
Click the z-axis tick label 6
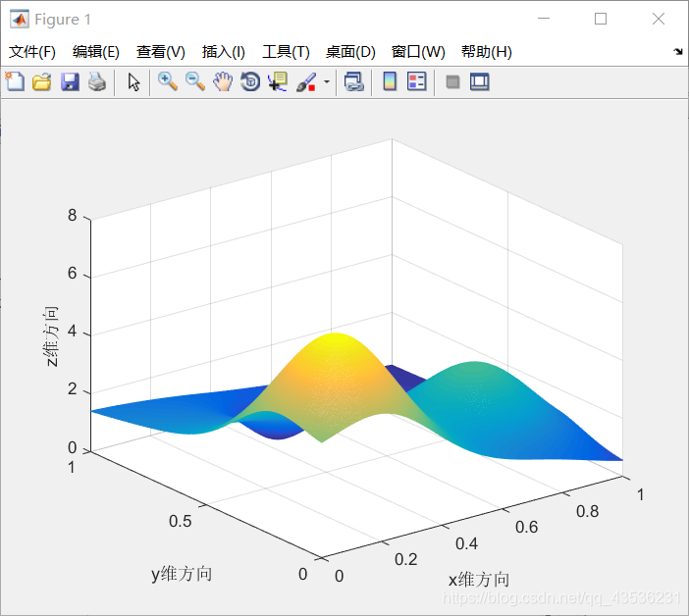tap(72, 274)
